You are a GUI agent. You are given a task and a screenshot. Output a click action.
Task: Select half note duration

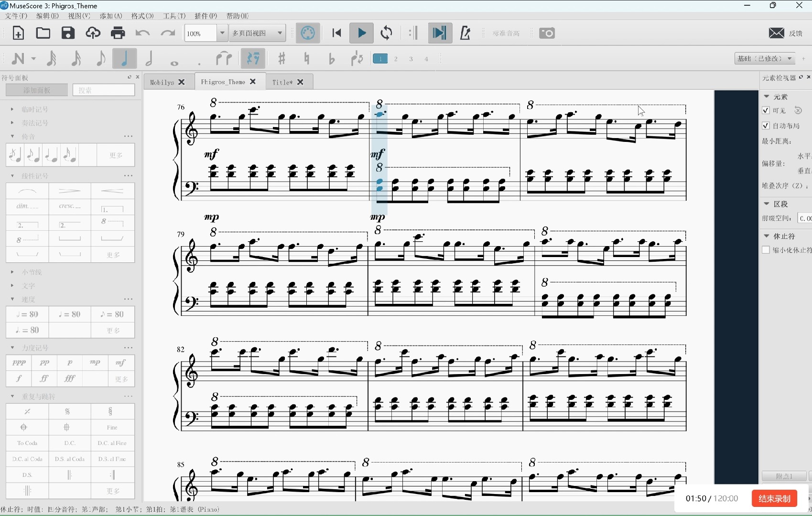click(149, 59)
